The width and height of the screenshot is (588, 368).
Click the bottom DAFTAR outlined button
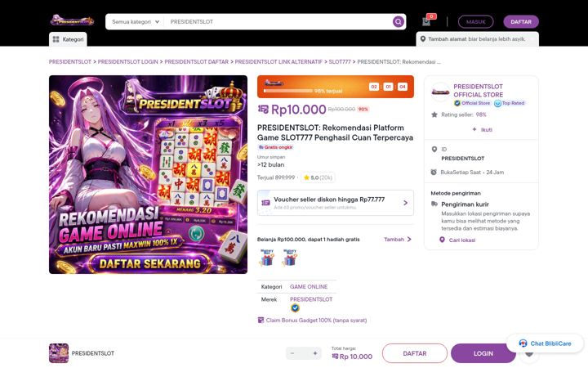tap(415, 353)
